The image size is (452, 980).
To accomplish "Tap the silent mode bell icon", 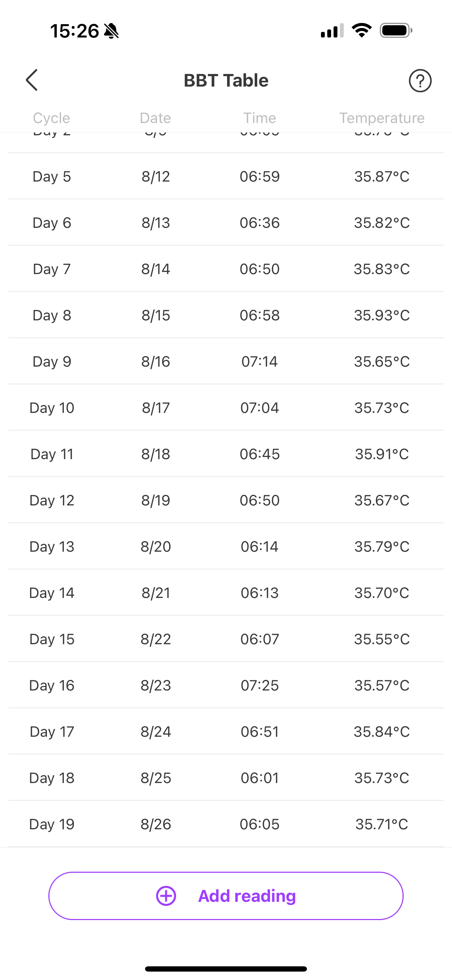I will 111,31.
